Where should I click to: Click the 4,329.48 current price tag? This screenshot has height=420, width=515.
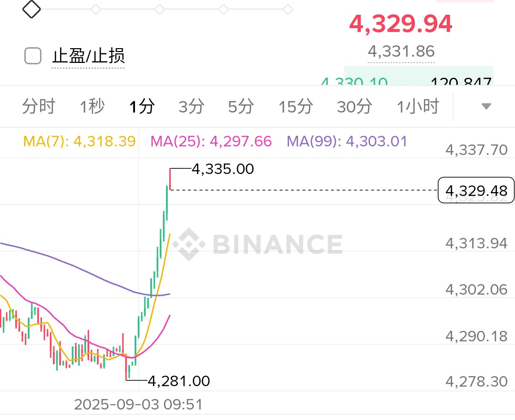[476, 191]
